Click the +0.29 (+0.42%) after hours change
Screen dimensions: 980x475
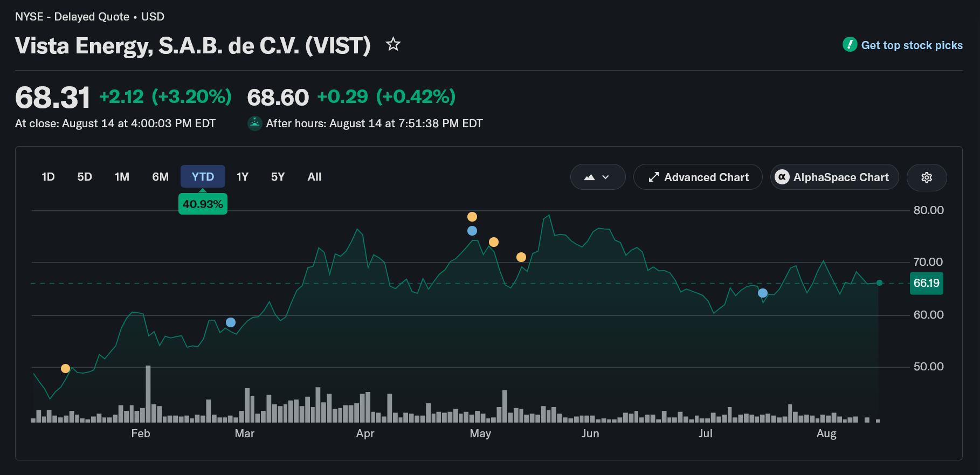click(387, 97)
